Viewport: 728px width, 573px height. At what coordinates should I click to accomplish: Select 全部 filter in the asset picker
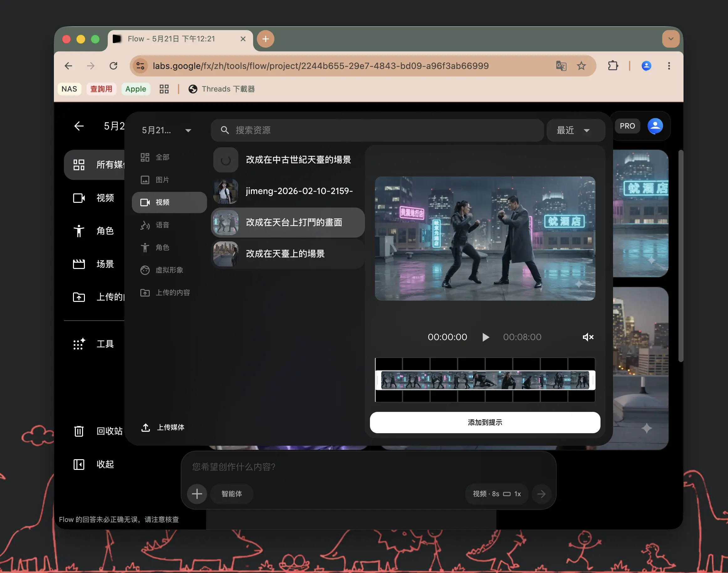169,157
